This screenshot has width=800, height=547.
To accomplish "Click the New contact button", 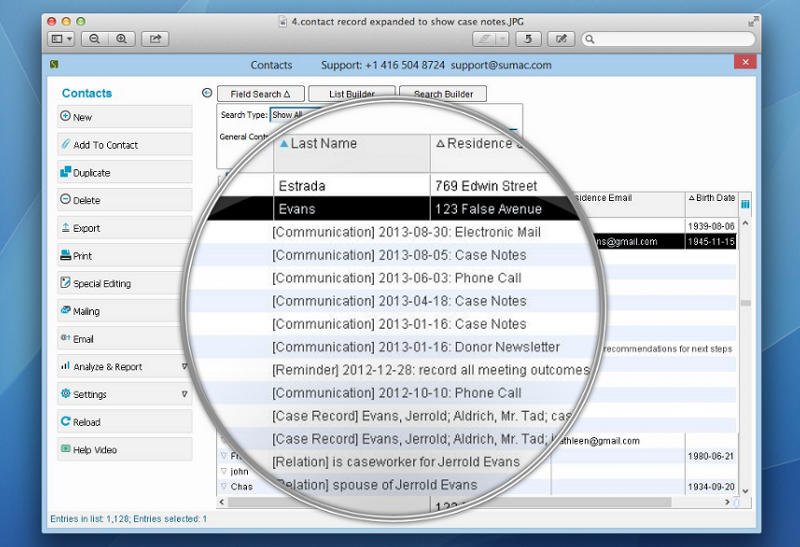I will 124,117.
